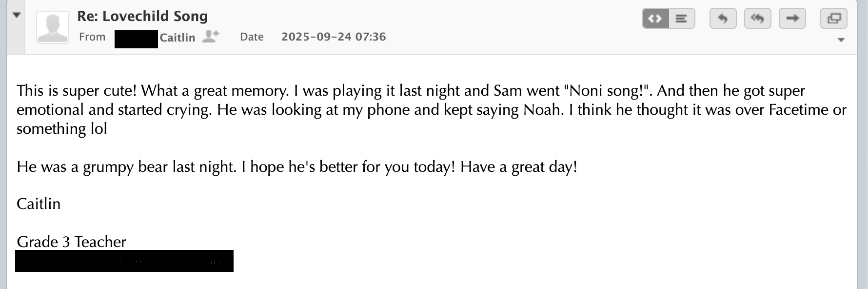Image resolution: width=868 pixels, height=289 pixels.
Task: Click the word 'Facetime' in the message
Action: (798, 109)
